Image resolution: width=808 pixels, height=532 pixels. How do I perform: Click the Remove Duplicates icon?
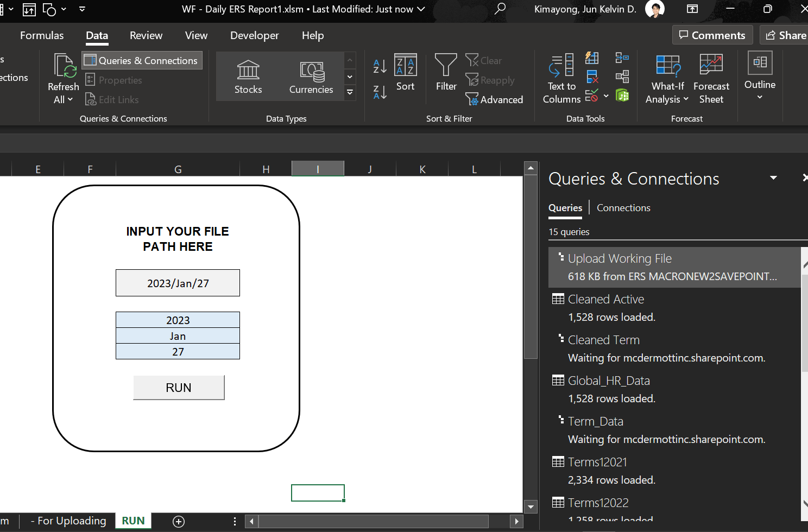pyautogui.click(x=592, y=77)
